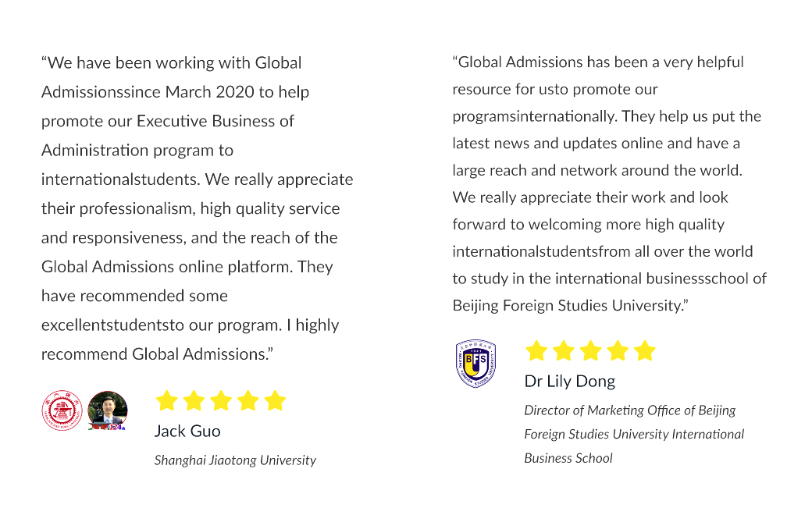Image resolution: width=812 pixels, height=515 pixels.
Task: Click second star in Jack Guo's rating
Action: click(x=194, y=400)
